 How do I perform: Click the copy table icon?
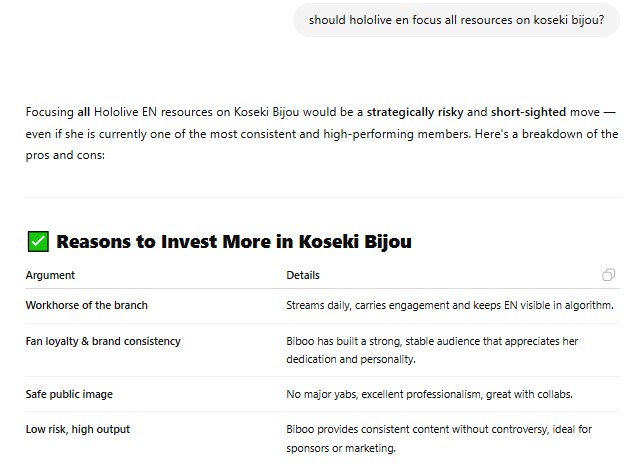(608, 275)
